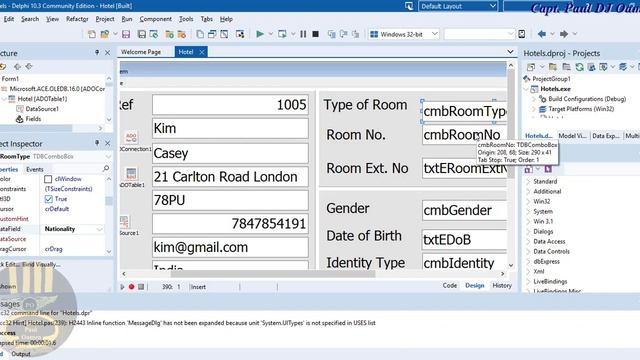Click the field showing kim@gmail.com
This screenshot has height=360, width=640.
point(230,247)
